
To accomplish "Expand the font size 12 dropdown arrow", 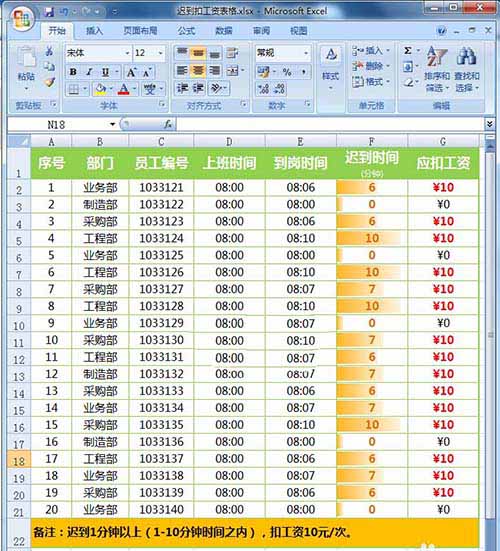I will [x=161, y=53].
